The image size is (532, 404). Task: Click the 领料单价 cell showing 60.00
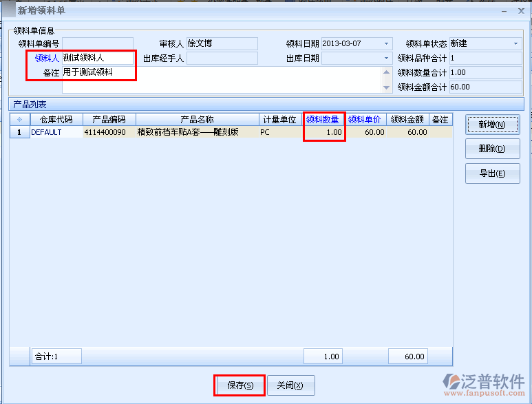365,132
